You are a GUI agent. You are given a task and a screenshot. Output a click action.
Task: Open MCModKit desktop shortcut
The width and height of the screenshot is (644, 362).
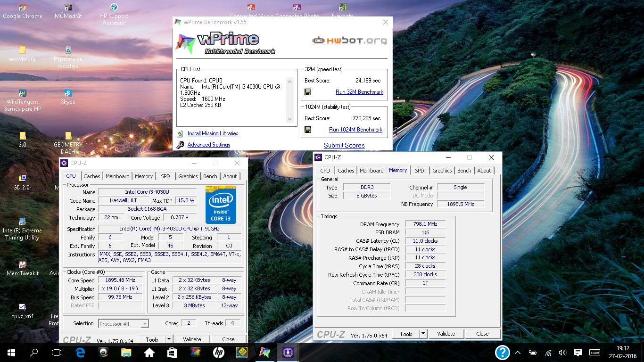[68, 12]
